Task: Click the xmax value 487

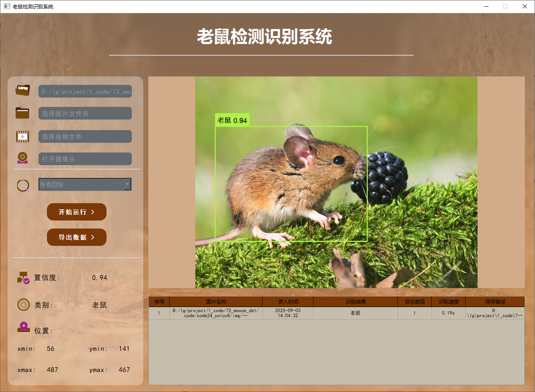Action: pos(52,370)
